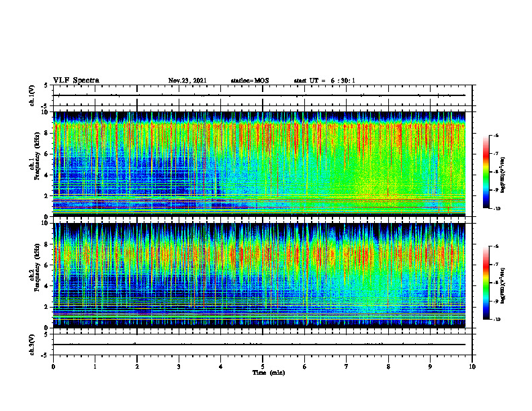Click the 'Time (min)' axis label
The height and width of the screenshot is (411, 532).
point(269,373)
